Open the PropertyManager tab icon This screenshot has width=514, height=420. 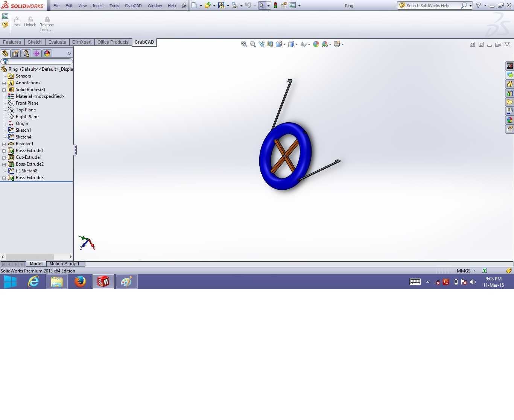click(15, 53)
